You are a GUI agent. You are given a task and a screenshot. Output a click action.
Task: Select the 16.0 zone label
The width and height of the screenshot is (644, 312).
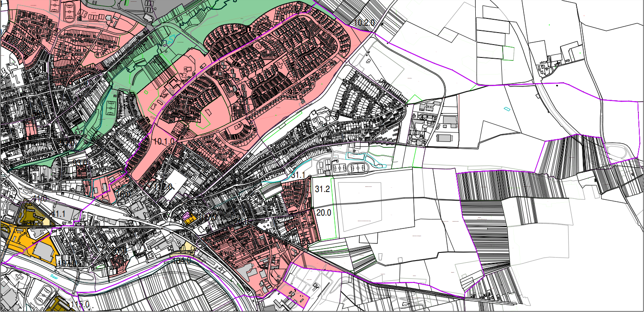coord(123,194)
